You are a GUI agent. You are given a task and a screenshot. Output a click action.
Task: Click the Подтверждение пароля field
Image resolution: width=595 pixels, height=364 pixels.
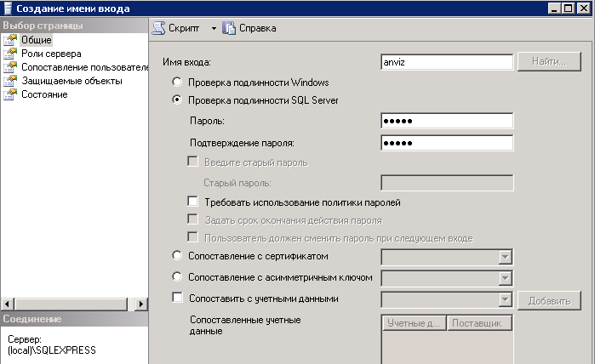[447, 143]
